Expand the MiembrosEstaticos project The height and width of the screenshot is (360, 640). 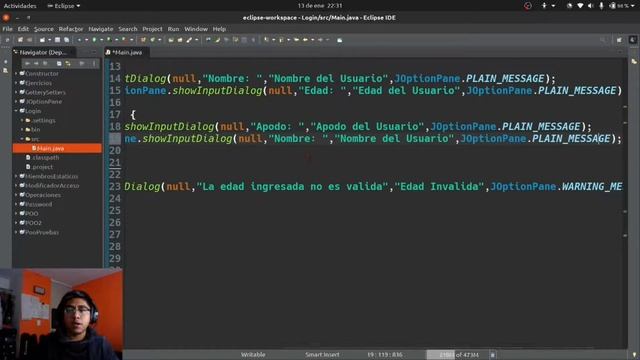pos(16,176)
